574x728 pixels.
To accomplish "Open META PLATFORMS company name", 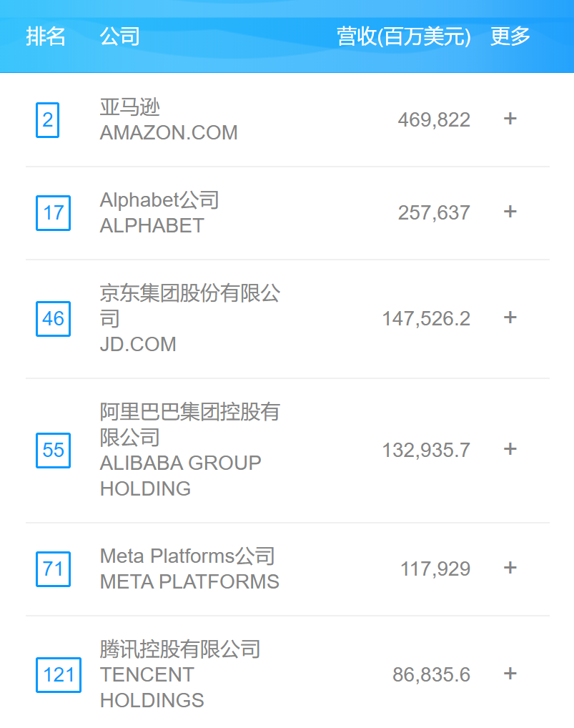I will click(189, 581).
